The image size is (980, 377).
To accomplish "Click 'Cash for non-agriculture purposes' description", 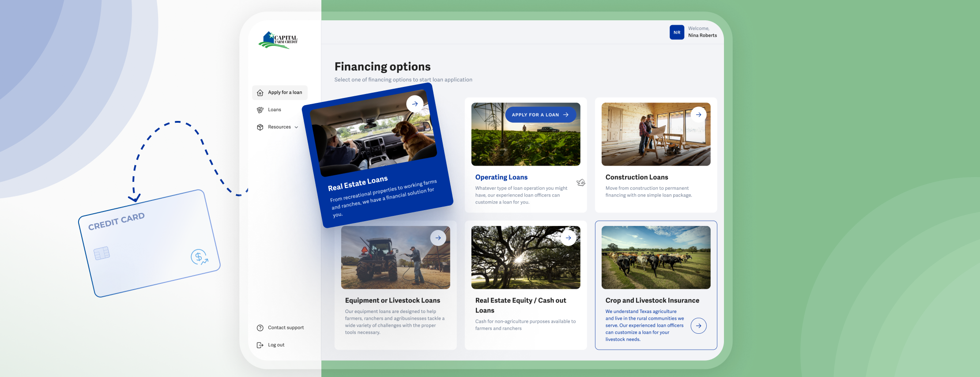I will coord(525,325).
